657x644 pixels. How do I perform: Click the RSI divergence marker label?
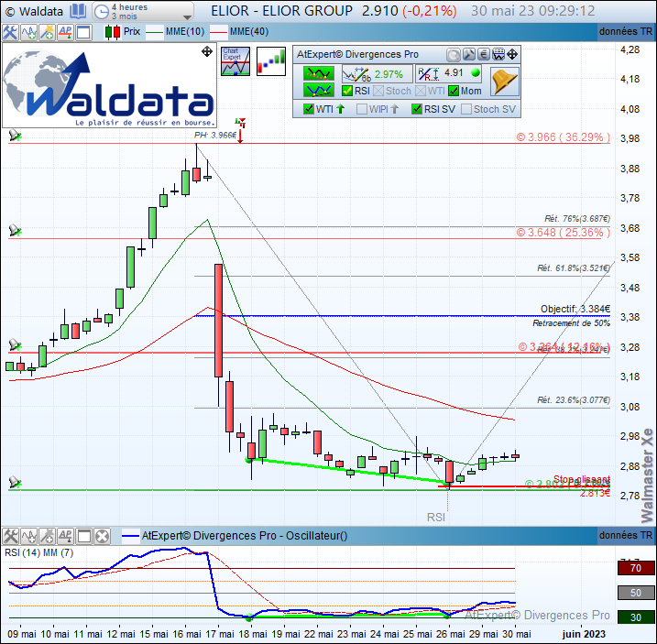436,518
